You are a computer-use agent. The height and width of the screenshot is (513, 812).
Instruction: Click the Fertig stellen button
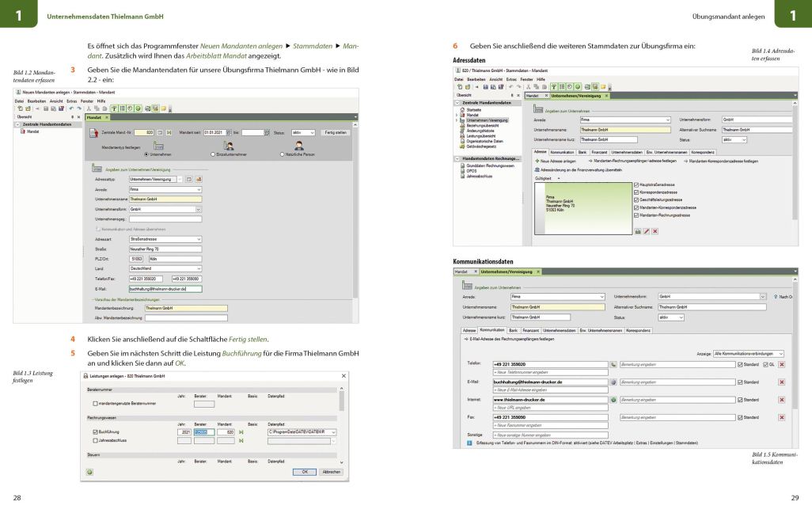(336, 132)
